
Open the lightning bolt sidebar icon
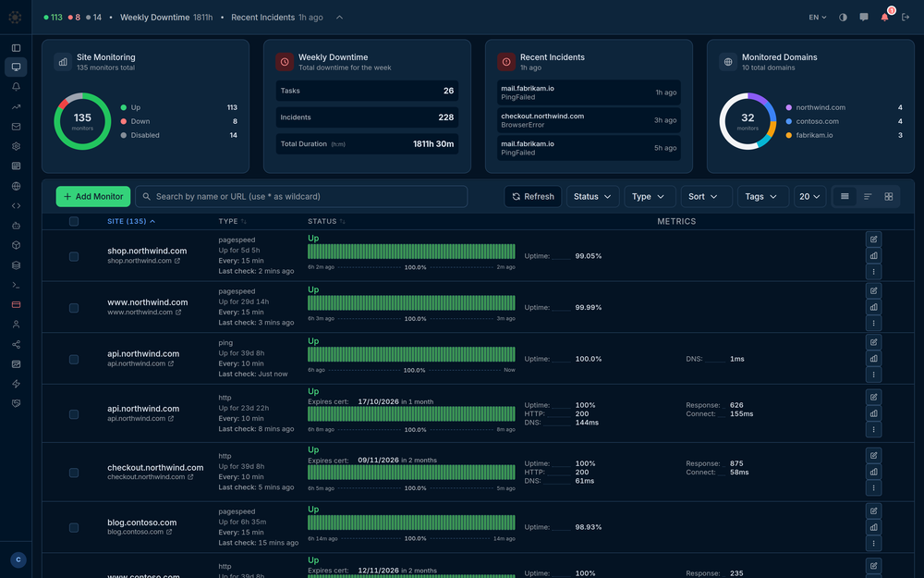point(16,384)
